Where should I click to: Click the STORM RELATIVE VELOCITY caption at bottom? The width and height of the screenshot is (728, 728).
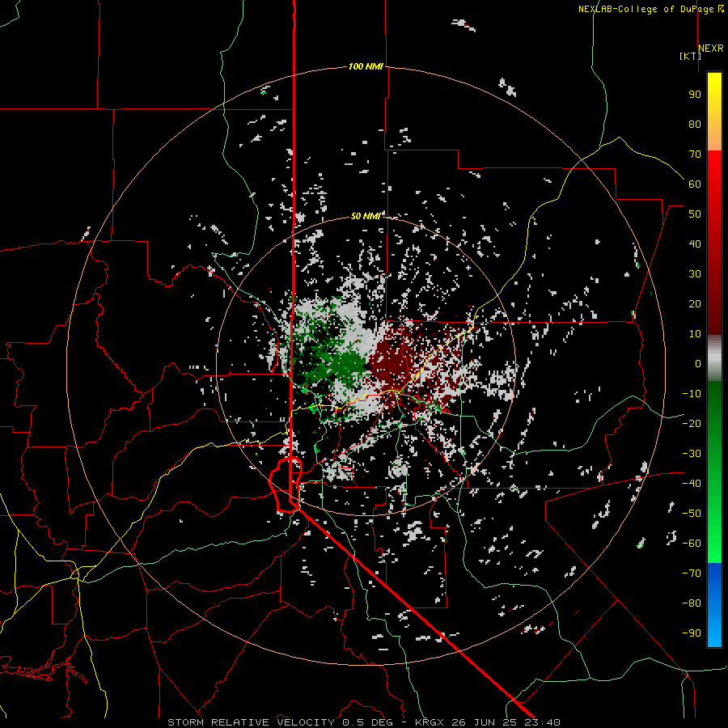(363, 722)
